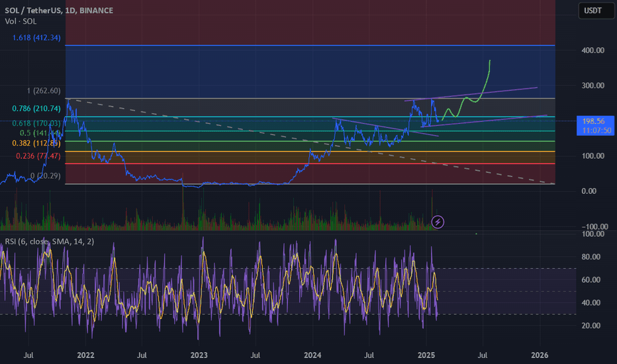Select the 0.618 (170.03) Fibonacci label
The height and width of the screenshot is (364, 617).
point(36,123)
